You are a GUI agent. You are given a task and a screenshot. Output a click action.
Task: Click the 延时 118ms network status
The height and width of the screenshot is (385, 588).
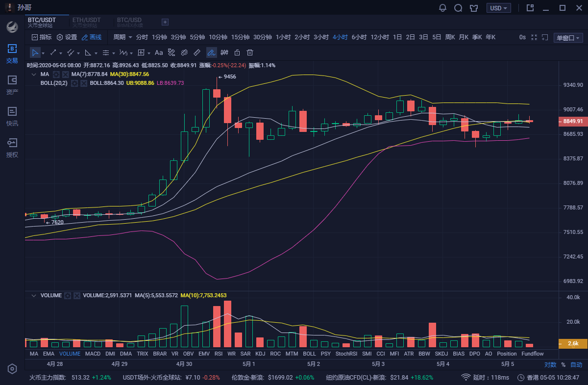click(x=485, y=377)
